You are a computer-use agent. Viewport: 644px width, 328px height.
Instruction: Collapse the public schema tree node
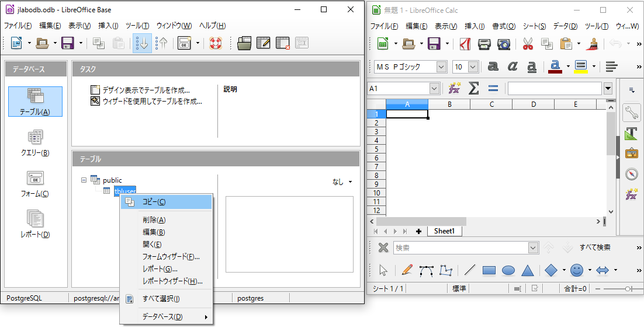[x=84, y=180]
